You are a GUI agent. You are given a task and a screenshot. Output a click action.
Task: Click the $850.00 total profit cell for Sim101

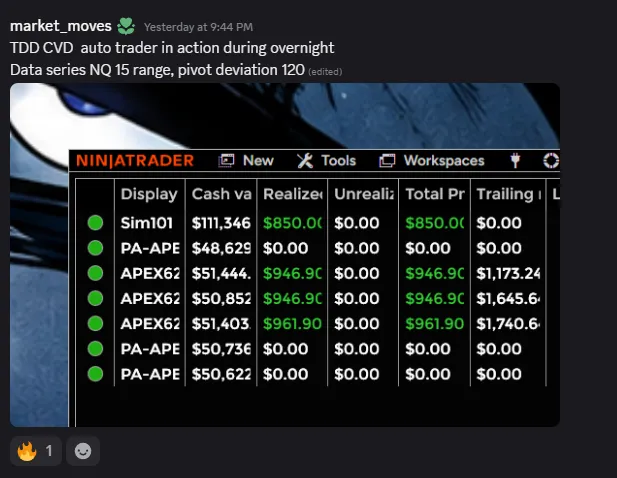pos(435,223)
